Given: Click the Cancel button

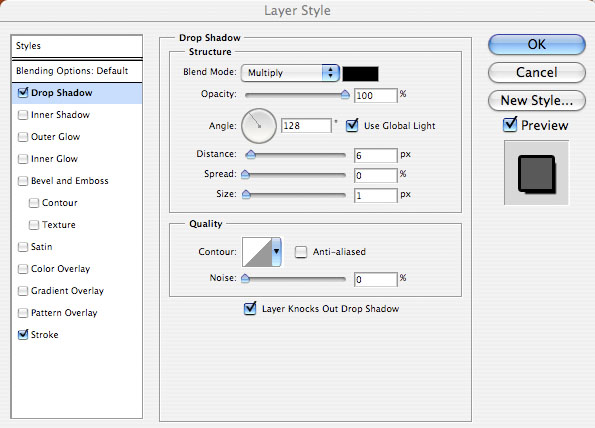Looking at the screenshot, I should [x=537, y=72].
